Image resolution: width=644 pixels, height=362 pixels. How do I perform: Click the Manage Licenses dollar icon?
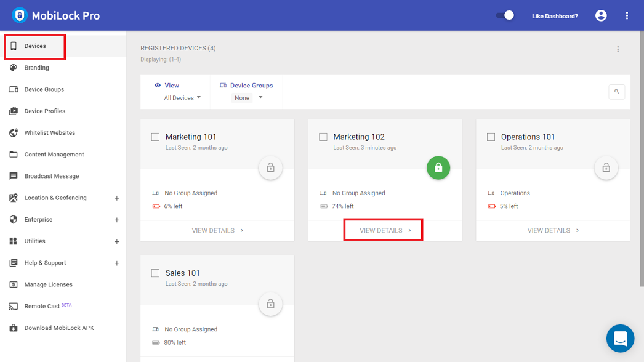coord(14,284)
